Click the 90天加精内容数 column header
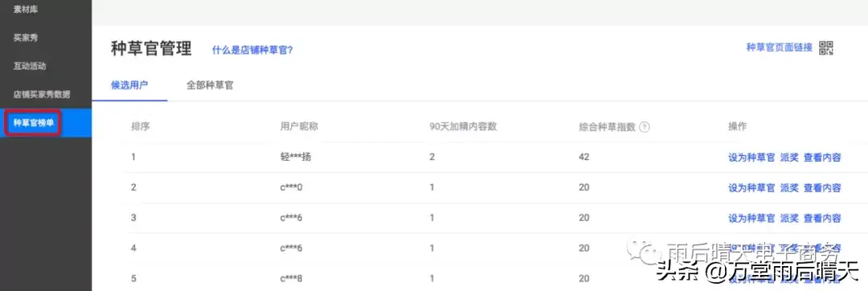The width and height of the screenshot is (868, 291). [464, 127]
